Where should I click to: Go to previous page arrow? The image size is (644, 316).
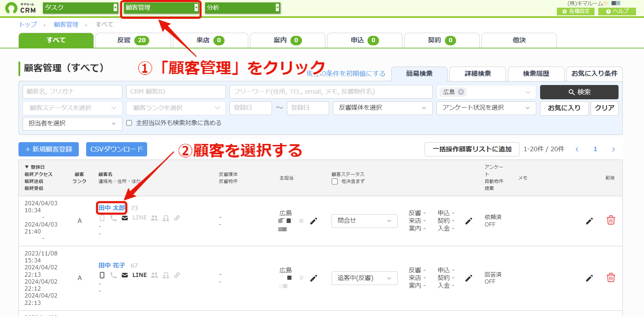tap(577, 149)
